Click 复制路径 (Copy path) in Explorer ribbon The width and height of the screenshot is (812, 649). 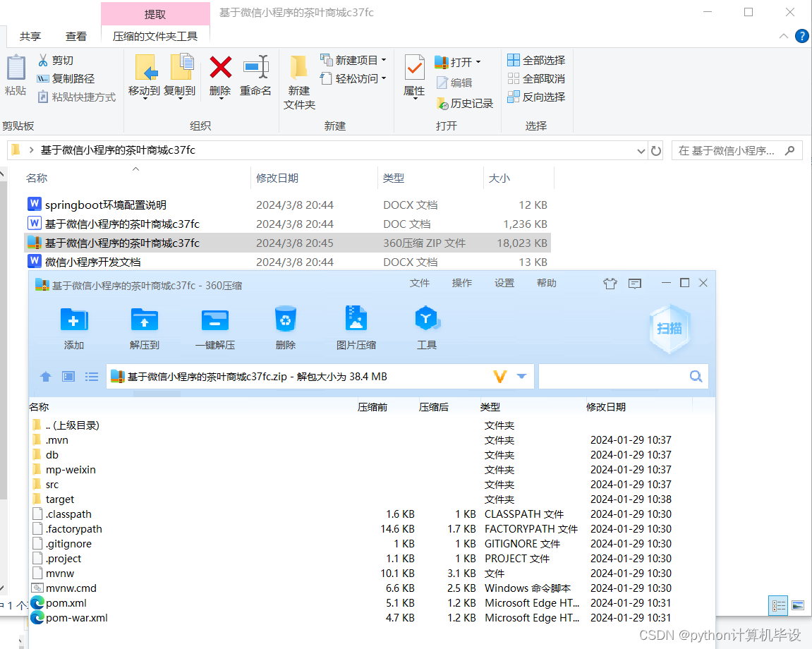[66, 79]
